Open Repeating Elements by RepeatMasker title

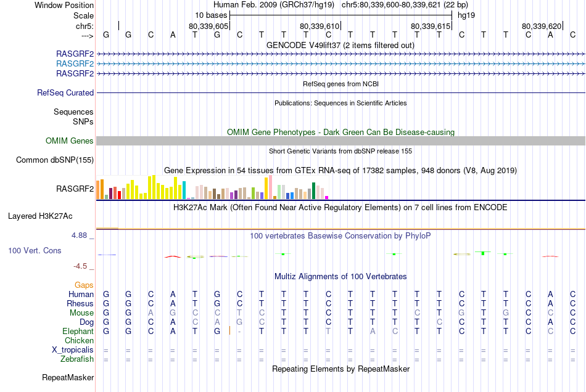pos(340,369)
